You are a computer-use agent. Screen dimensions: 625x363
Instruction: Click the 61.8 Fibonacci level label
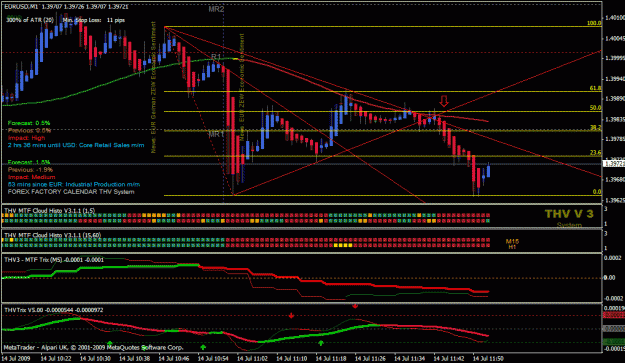click(x=595, y=88)
